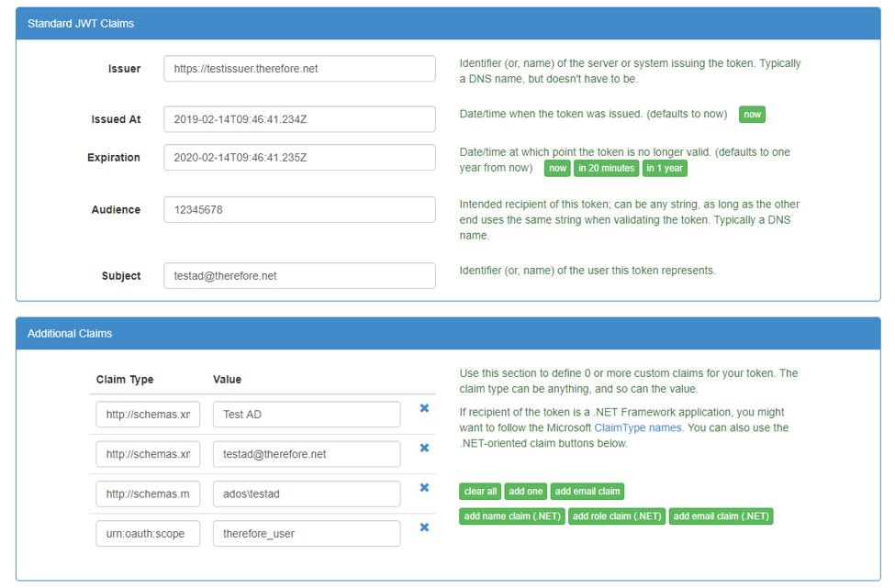Image resolution: width=895 pixels, height=588 pixels.
Task: Select the value field containing therefore_user
Action: pos(305,533)
